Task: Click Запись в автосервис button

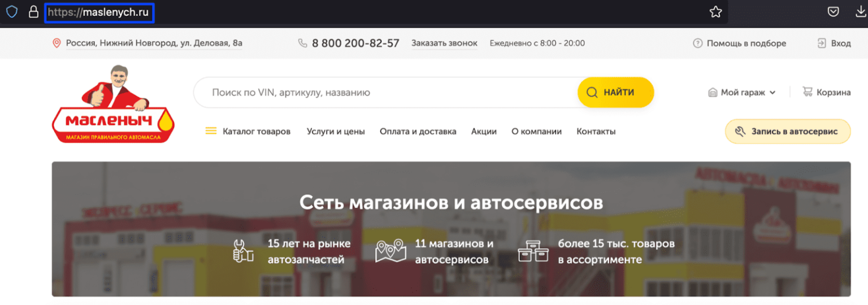Action: point(787,131)
